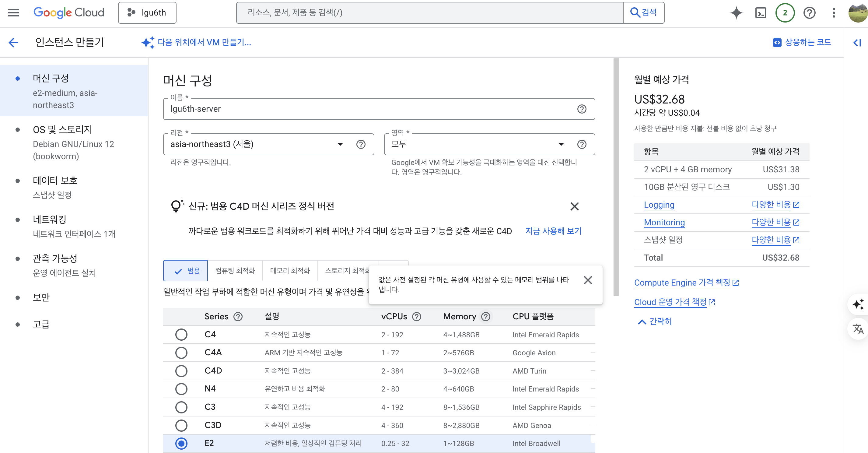Show help for the Series column
The image size is (868, 453).
[238, 317]
